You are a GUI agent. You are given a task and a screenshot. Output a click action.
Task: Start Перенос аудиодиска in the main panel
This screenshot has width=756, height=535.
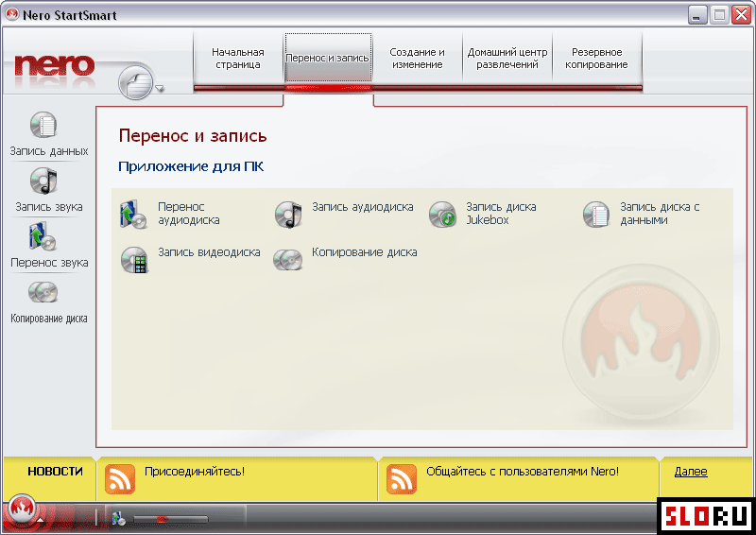[x=133, y=215]
